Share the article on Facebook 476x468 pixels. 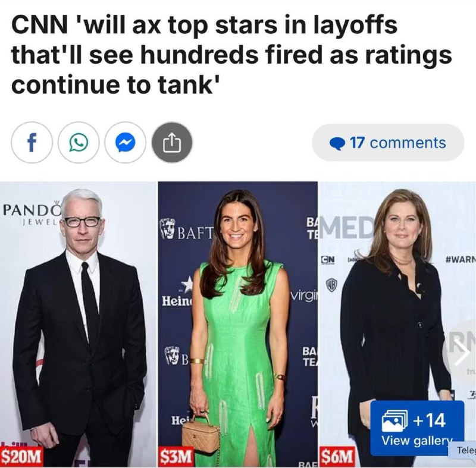pos(32,143)
